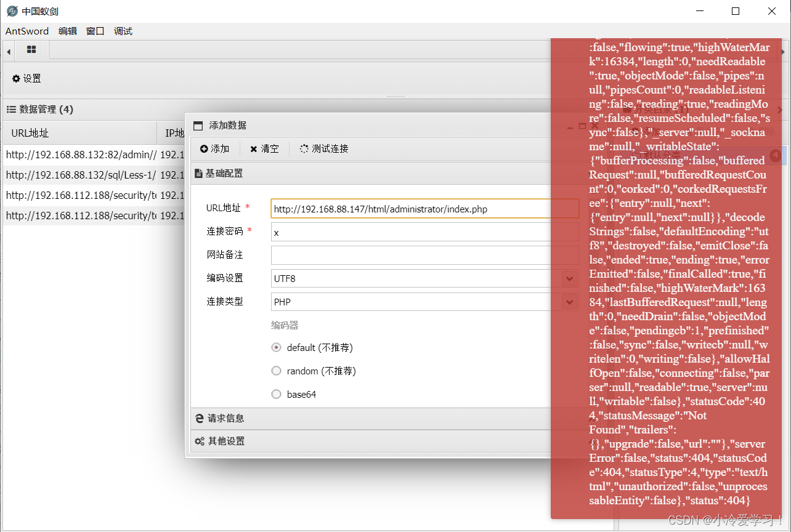Open the 调试 menu
This screenshot has height=532, width=791.
point(123,31)
